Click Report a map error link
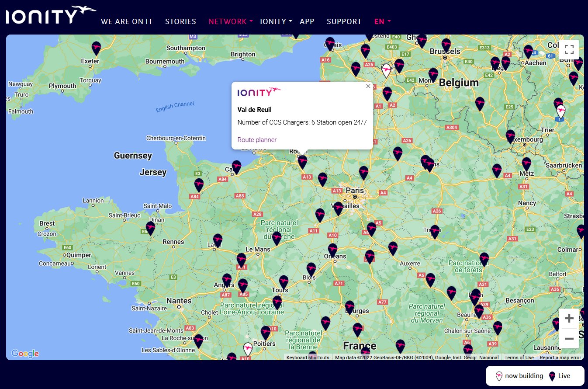The width and height of the screenshot is (588, 389). (560, 358)
